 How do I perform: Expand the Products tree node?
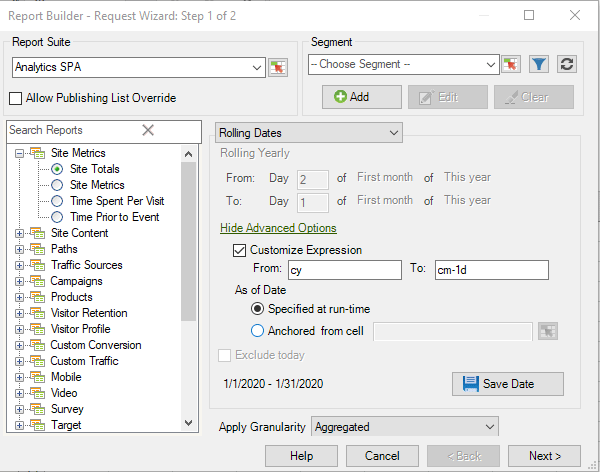click(19, 298)
